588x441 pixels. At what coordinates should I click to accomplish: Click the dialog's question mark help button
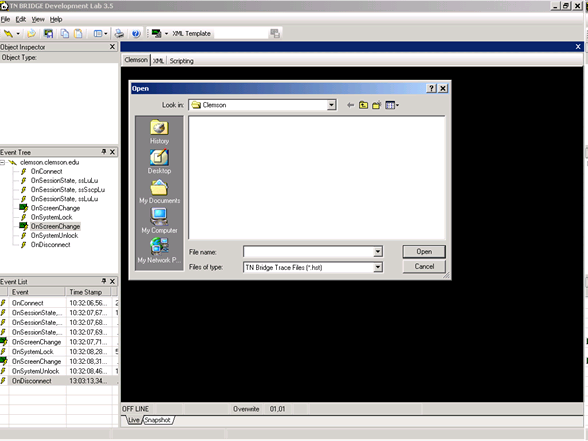coord(432,88)
